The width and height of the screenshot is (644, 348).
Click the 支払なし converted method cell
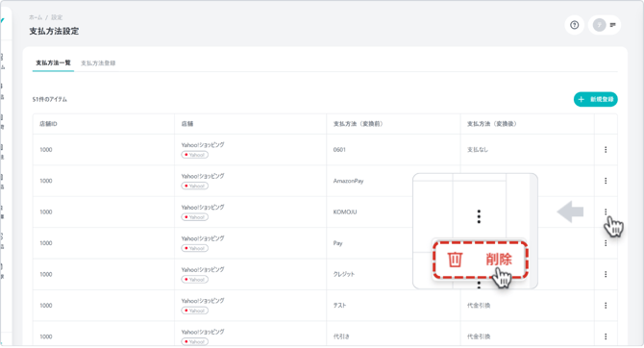(x=478, y=150)
